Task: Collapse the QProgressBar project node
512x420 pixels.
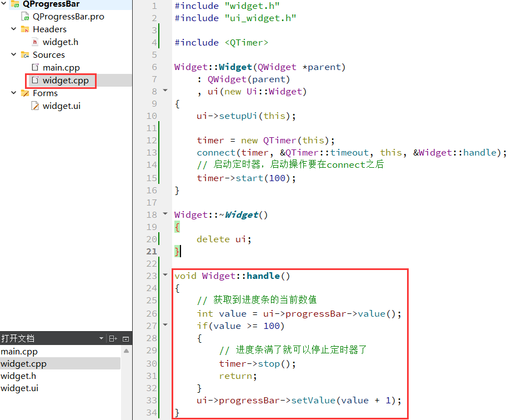Action: [4, 3]
